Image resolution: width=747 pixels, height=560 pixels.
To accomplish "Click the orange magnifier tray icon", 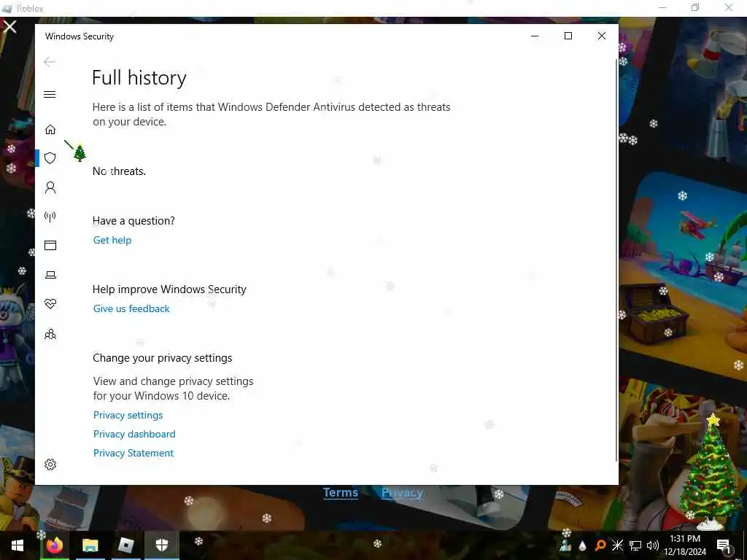I will pos(600,545).
